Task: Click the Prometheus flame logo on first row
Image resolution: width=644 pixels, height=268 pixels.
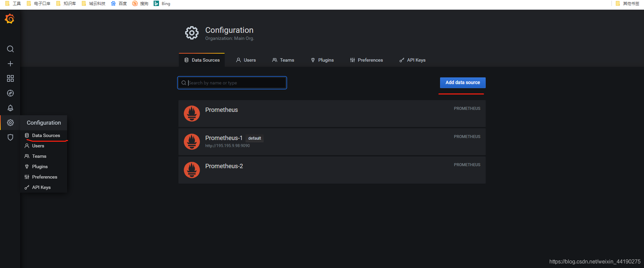Action: [192, 114]
